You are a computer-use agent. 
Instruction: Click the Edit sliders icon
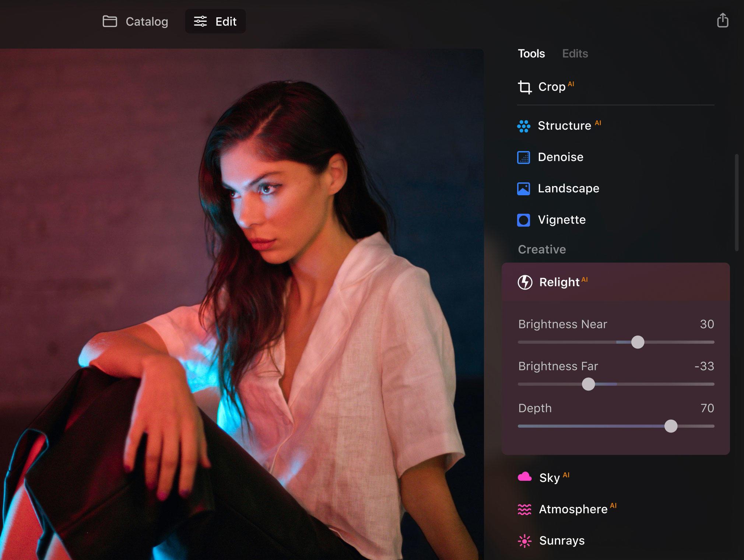tap(200, 21)
